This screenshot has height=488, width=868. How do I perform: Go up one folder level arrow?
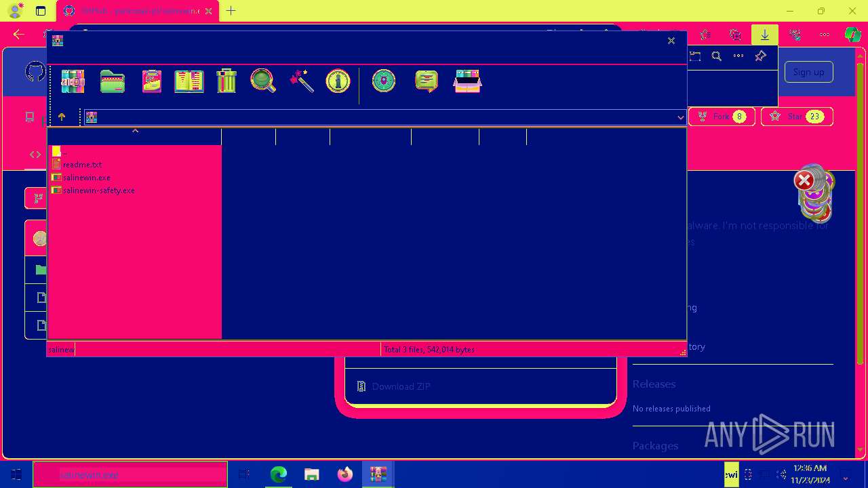(x=62, y=117)
